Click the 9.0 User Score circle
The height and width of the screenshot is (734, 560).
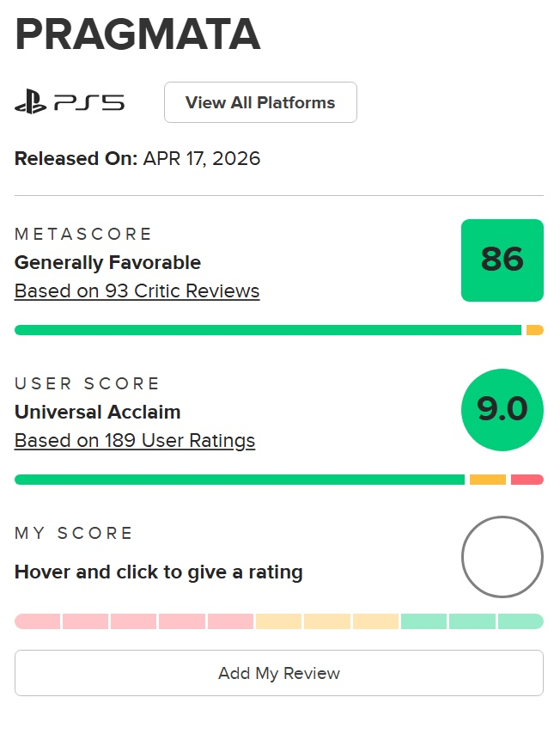(502, 410)
